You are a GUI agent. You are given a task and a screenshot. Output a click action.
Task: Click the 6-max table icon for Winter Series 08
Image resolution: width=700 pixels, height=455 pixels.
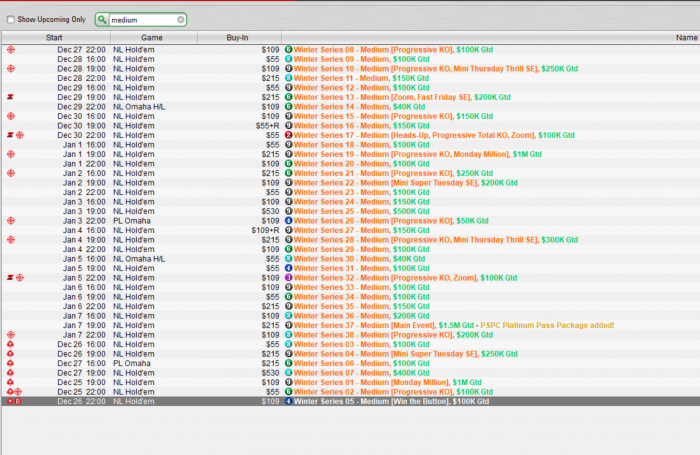point(288,50)
